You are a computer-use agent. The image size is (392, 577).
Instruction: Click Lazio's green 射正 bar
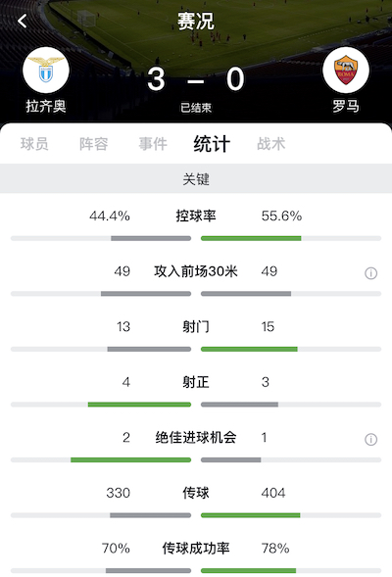[x=139, y=405]
